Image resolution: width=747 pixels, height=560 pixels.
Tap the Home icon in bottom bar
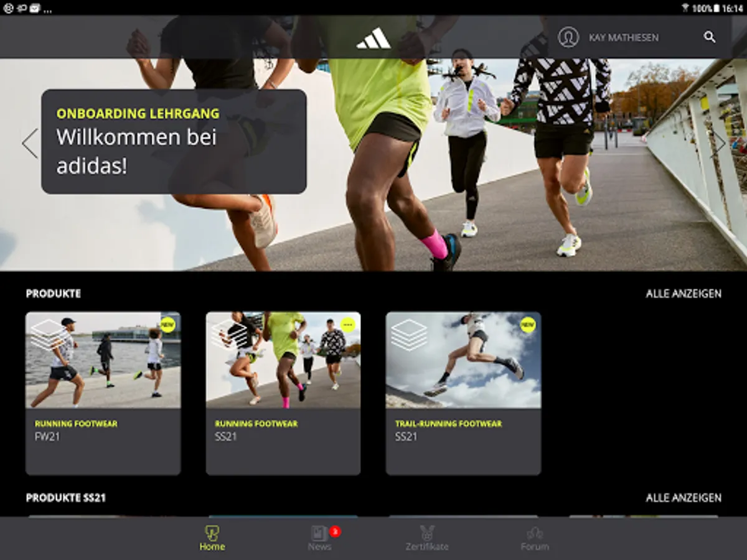(212, 533)
